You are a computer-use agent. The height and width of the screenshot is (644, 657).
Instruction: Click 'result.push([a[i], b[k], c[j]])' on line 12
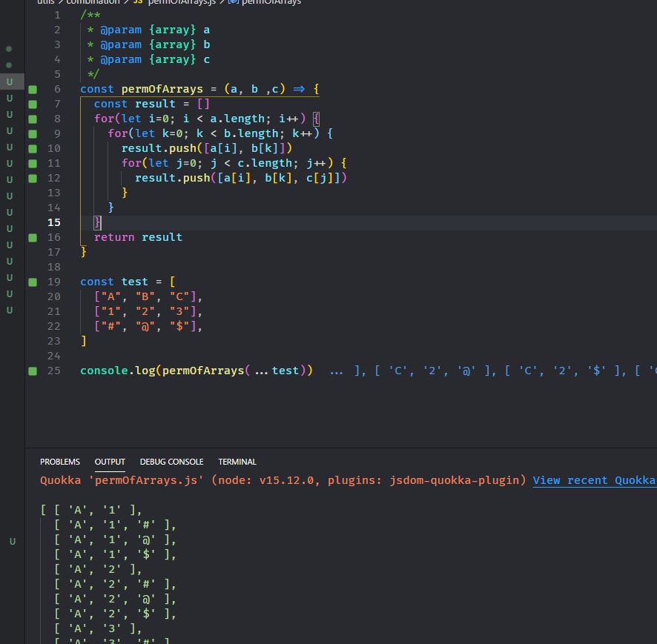point(241,178)
